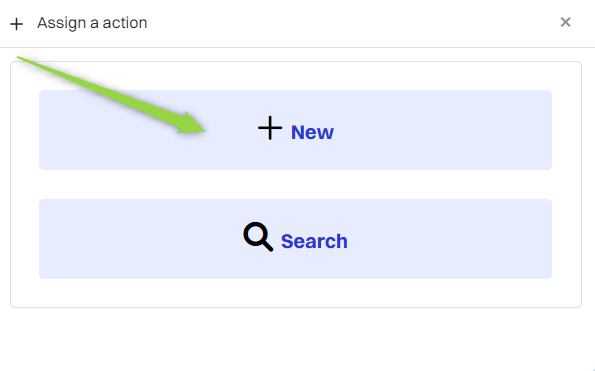
Task: Choose Search to find an action
Action: tap(295, 239)
